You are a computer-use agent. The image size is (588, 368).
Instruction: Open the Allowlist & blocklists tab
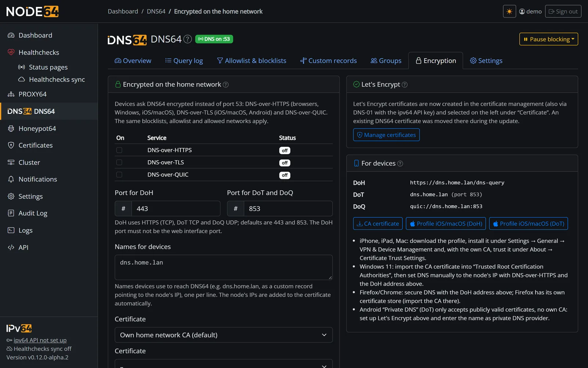tap(252, 61)
